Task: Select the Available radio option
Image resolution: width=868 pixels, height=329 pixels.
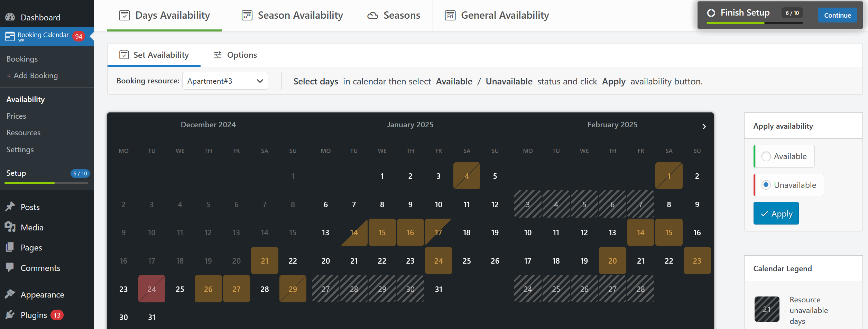Action: click(766, 156)
